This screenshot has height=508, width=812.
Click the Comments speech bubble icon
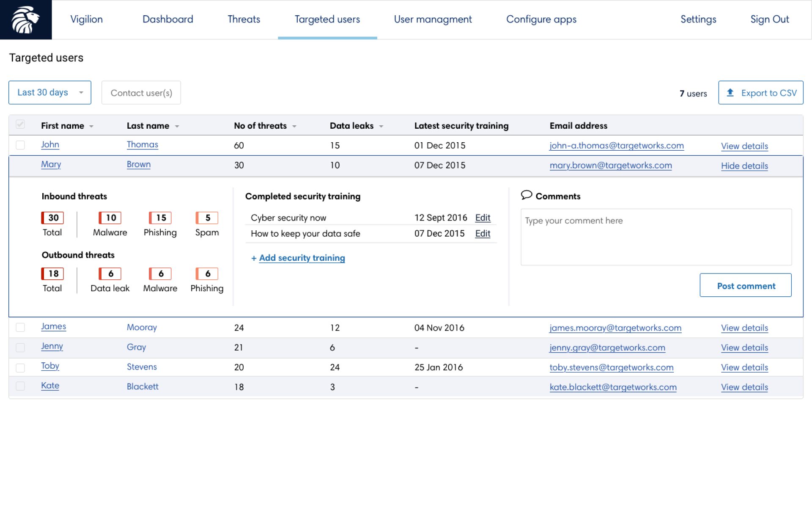(x=526, y=195)
